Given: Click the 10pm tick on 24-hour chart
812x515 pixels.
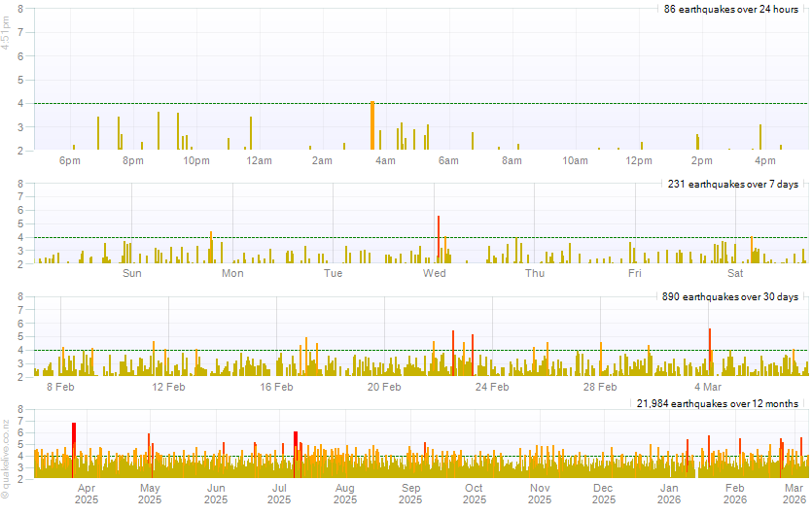Looking at the screenshot, I should point(195,160).
